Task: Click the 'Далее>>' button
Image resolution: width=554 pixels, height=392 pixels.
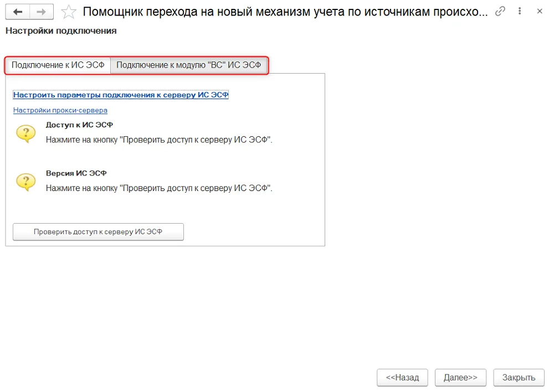Action: click(460, 378)
